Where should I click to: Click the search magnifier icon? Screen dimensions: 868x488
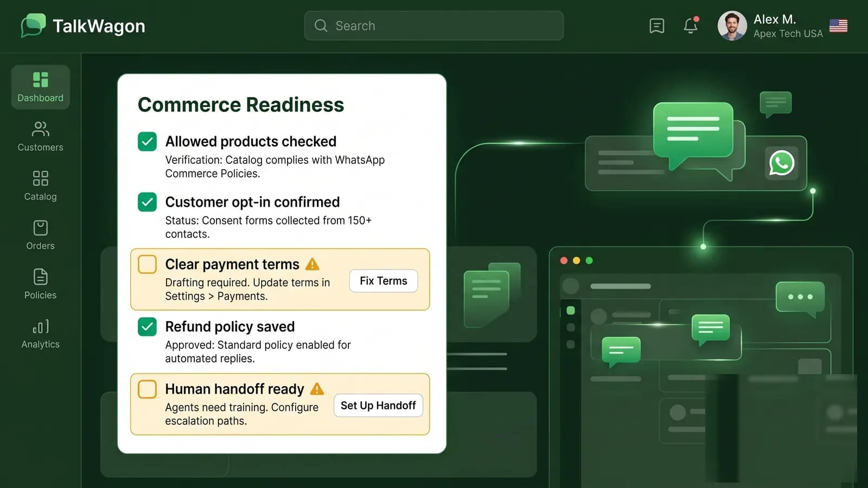pos(321,25)
